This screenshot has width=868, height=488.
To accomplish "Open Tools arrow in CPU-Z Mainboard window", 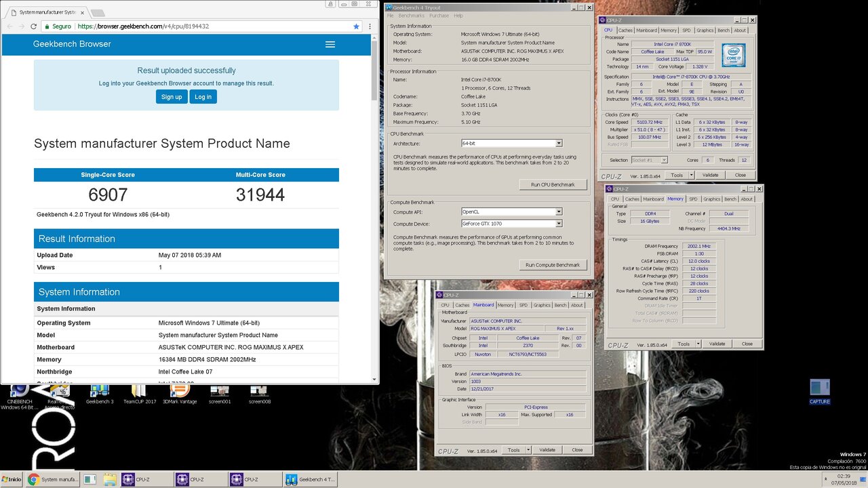I will point(528,450).
